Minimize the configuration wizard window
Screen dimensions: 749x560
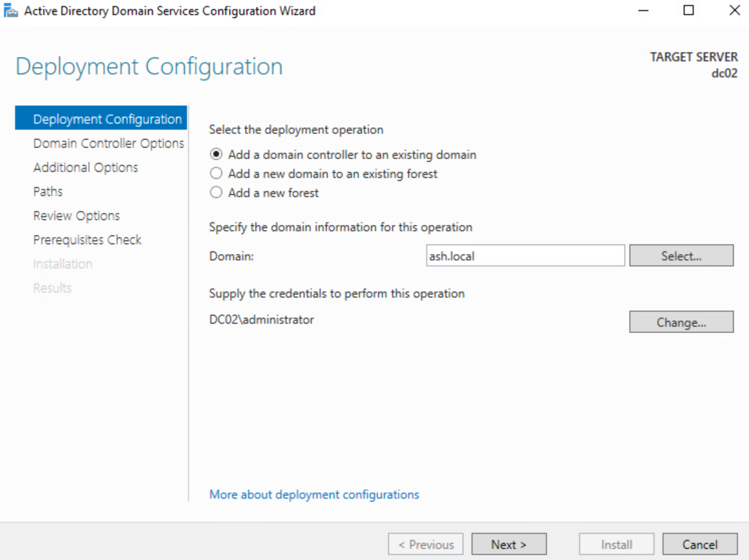(x=643, y=11)
